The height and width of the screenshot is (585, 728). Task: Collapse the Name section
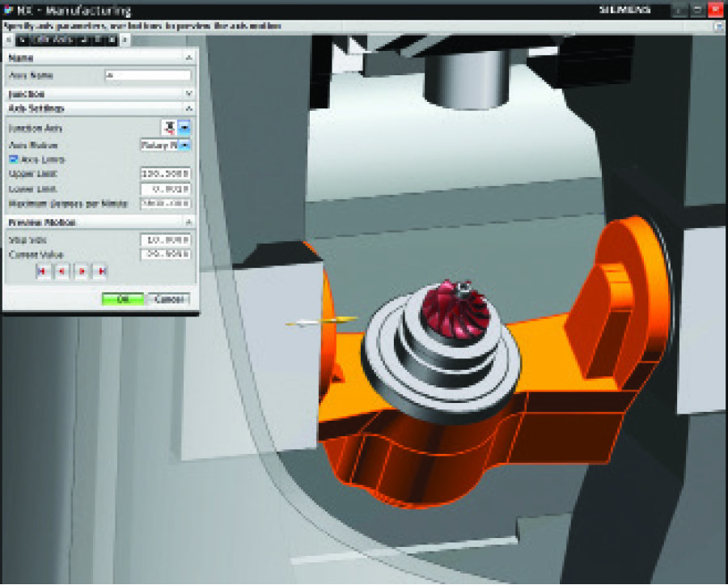(188, 57)
